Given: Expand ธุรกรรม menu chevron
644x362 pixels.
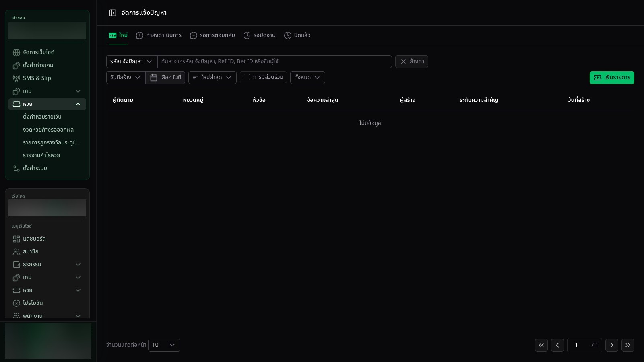Looking at the screenshot, I should pyautogui.click(x=78, y=265).
